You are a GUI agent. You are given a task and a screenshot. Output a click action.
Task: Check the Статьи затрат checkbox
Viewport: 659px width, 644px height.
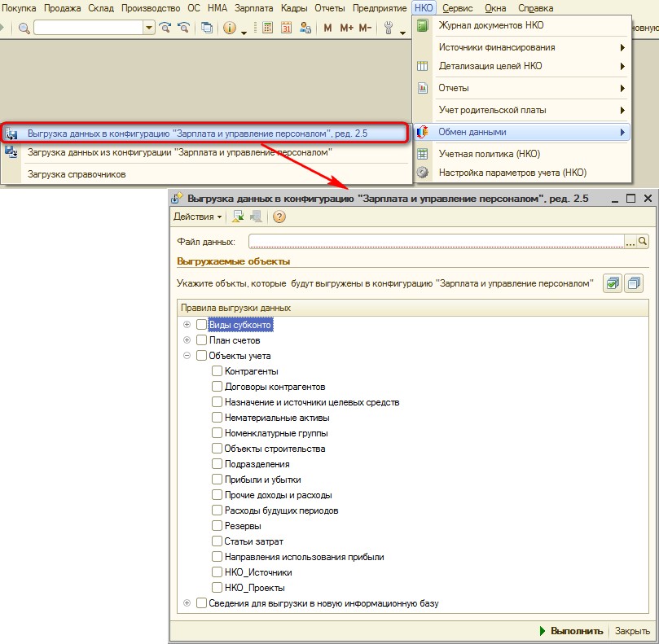click(217, 541)
